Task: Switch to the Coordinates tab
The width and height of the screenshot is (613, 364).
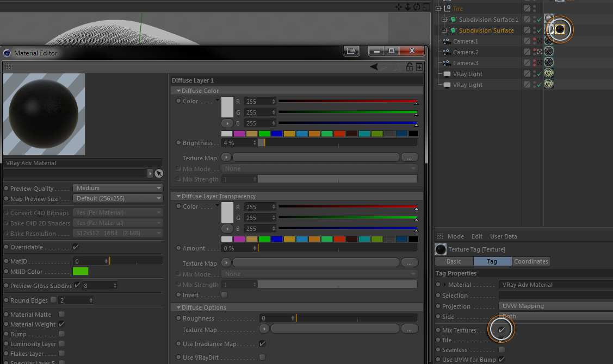Action: point(531,261)
